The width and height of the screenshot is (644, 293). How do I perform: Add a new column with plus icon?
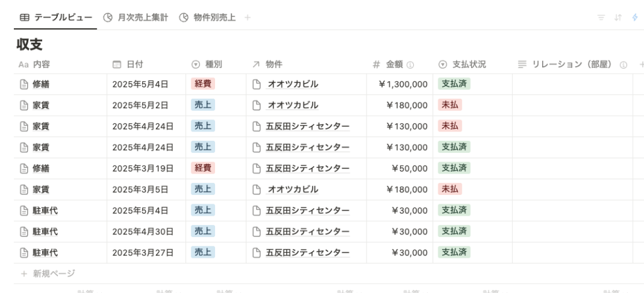641,64
